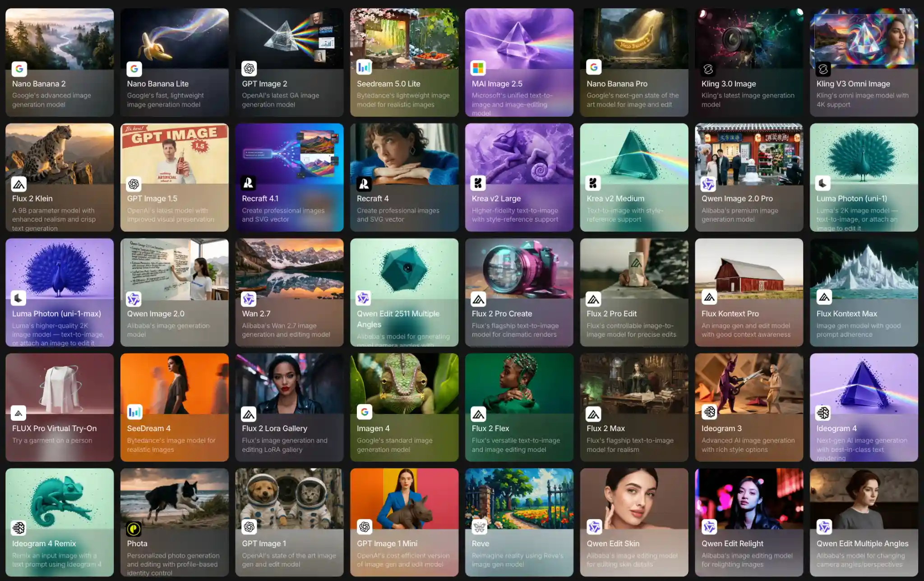Click the Ideogram icon on Ideogram 3 card

[709, 412]
